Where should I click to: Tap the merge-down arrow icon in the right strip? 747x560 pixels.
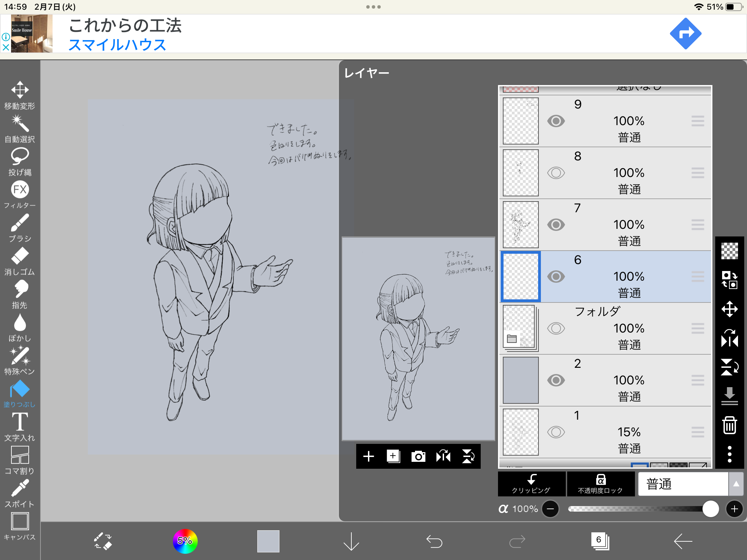coord(729,395)
